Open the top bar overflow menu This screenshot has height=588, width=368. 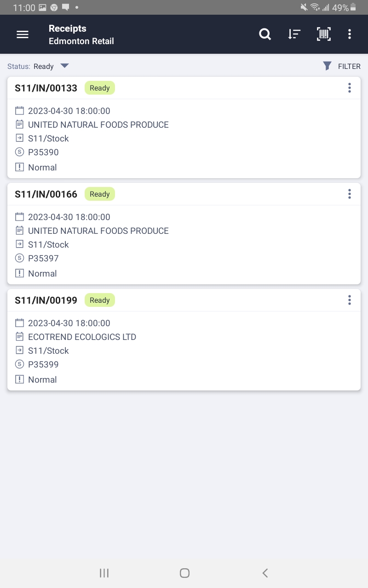point(350,34)
